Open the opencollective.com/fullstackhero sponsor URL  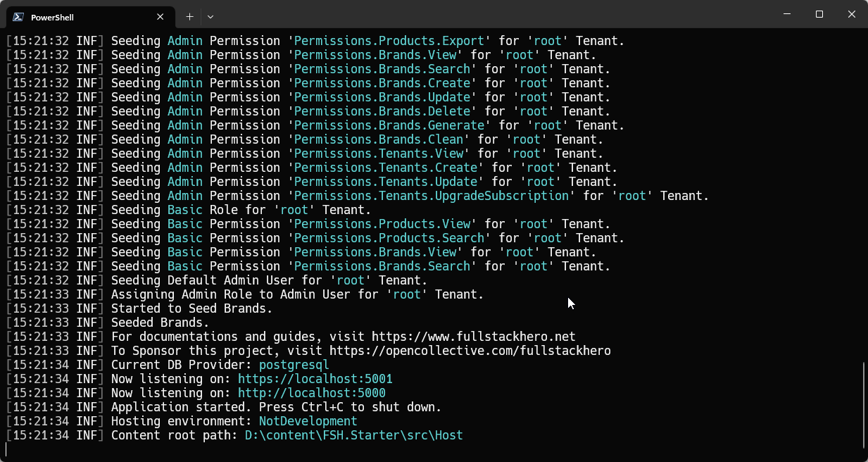[470, 351]
